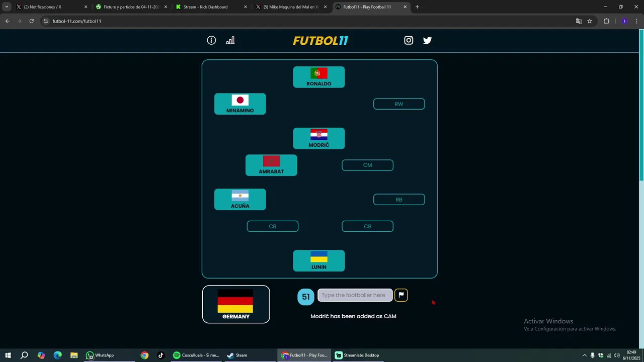Reload the current page
This screenshot has height=362, width=644.
coord(31,21)
